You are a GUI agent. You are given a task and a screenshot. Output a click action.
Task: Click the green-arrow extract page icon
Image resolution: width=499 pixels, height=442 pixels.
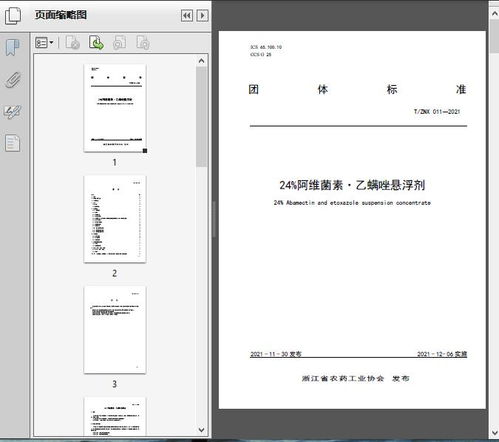(x=96, y=43)
